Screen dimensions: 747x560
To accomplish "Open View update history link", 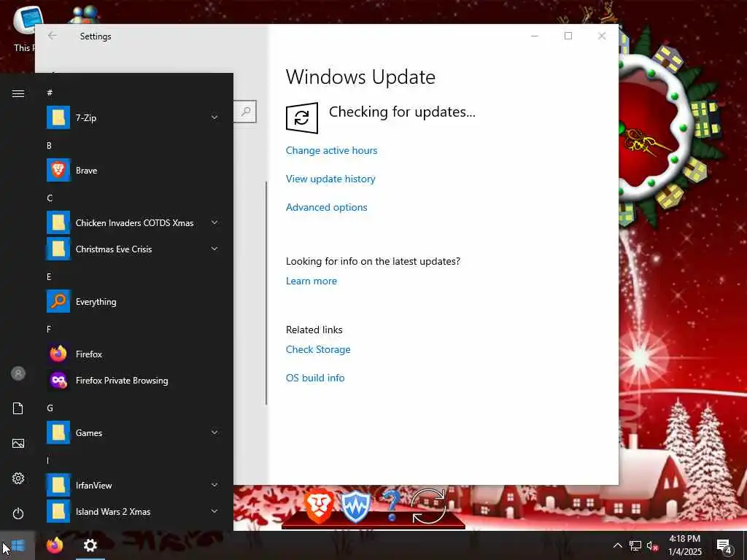I will 330,179.
